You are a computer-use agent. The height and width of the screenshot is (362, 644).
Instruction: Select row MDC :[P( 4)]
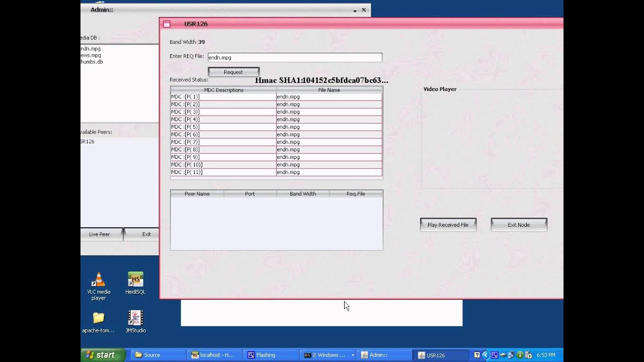[x=276, y=119]
